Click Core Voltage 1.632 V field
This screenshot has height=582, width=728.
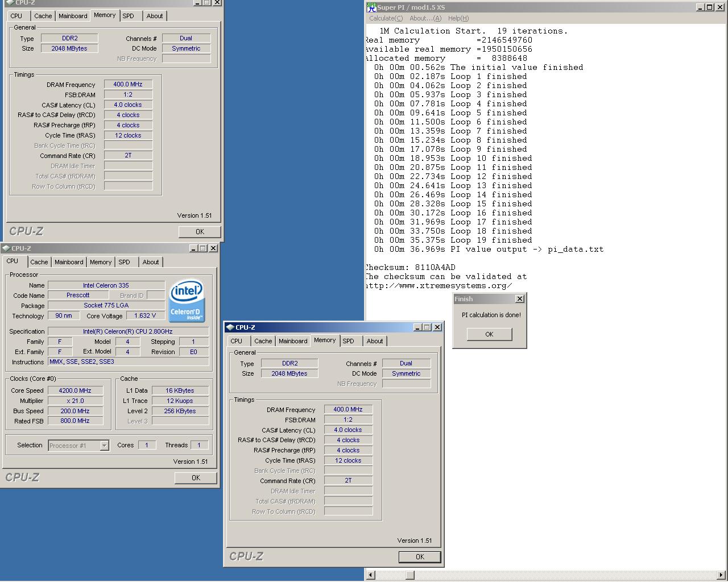click(x=145, y=315)
